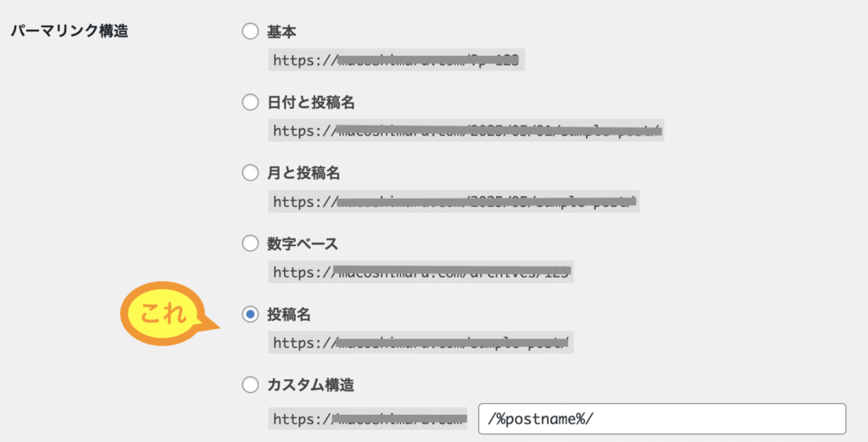Click the sample URL under 日付と投稿名
The image size is (868, 442).
click(466, 130)
